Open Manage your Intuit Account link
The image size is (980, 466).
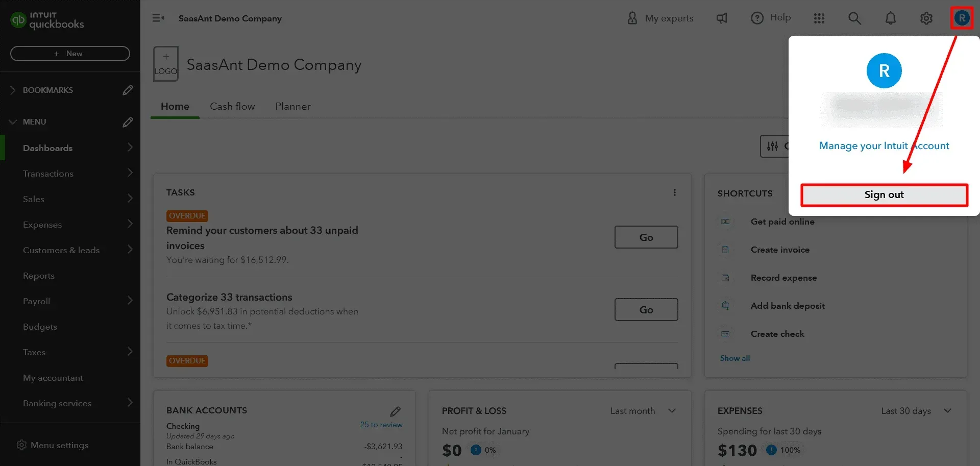[884, 146]
